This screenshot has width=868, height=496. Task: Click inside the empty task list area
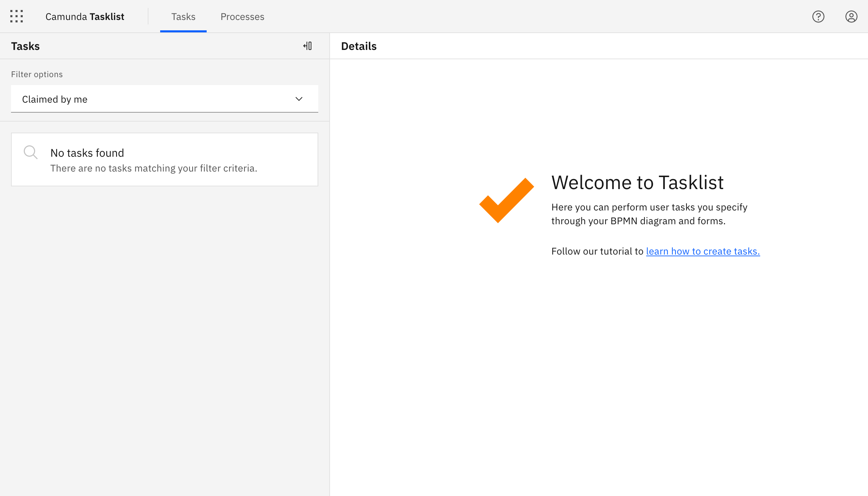[165, 310]
